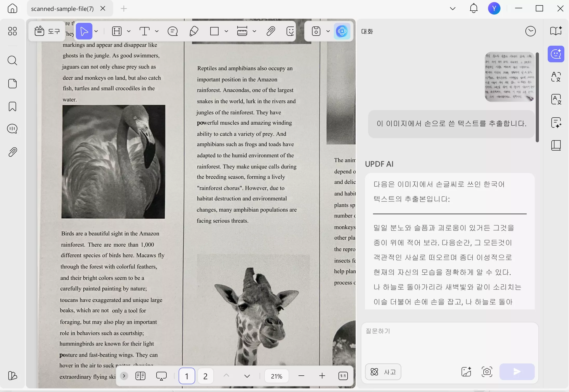
Task: Click the save icon in toolbar
Action: pyautogui.click(x=316, y=31)
